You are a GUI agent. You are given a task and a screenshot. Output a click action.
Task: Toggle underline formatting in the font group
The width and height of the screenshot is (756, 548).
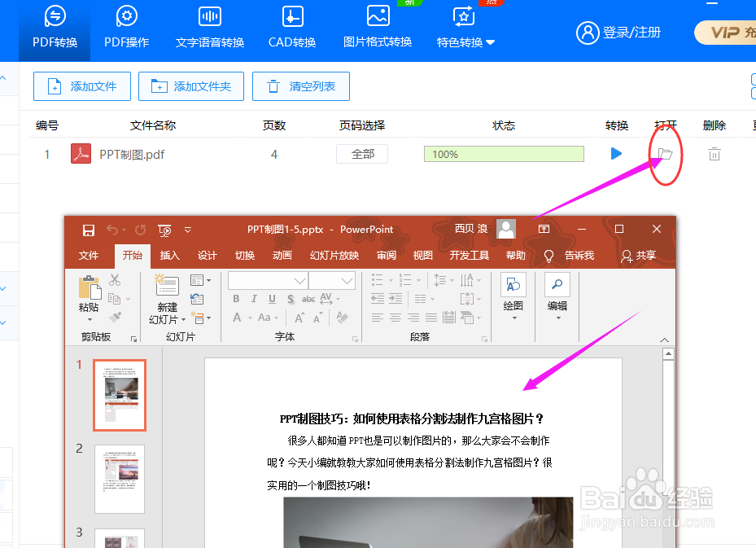[271, 299]
